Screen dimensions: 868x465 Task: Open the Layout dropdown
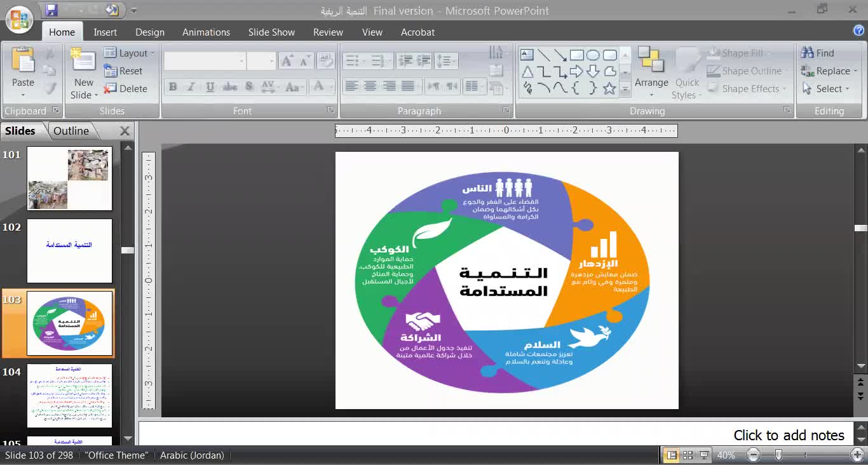[130, 53]
